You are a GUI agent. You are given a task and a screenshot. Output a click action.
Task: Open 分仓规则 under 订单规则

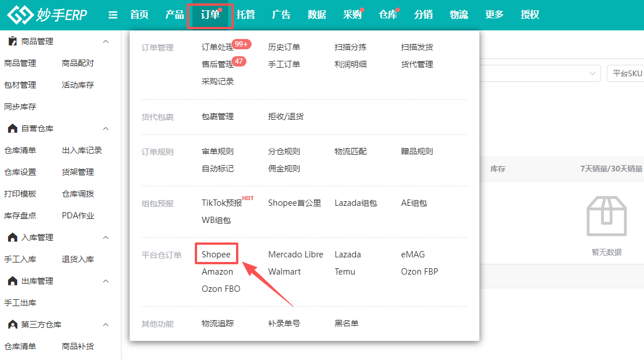(284, 152)
